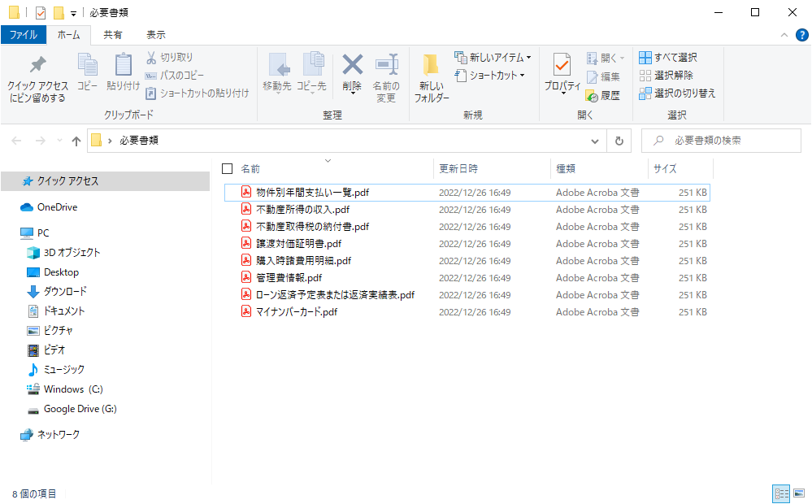The width and height of the screenshot is (812, 504).
Task: Sort by サイズ column header
Action: click(664, 169)
